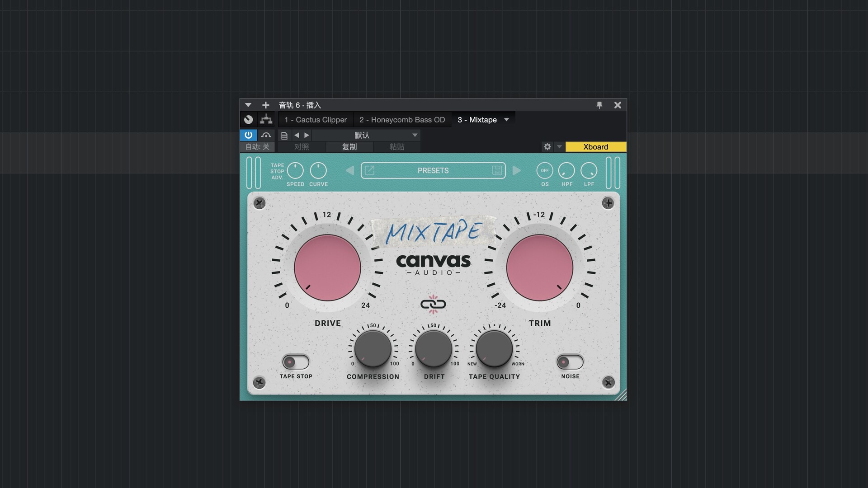Screen dimensions: 868x488
Task: Switch to the 1 - Cactus Clipper tab
Action: pyautogui.click(x=316, y=120)
